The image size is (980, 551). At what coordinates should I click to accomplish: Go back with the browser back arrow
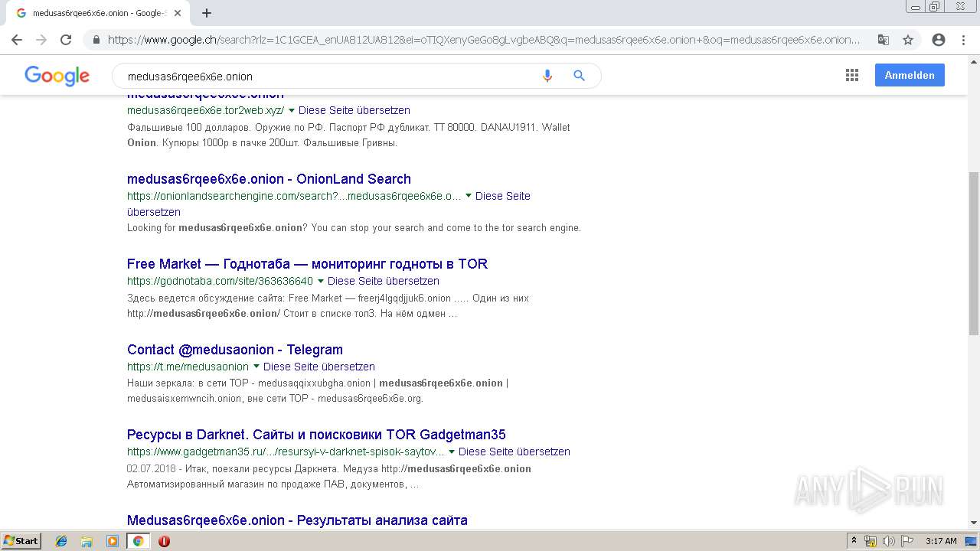click(x=17, y=40)
